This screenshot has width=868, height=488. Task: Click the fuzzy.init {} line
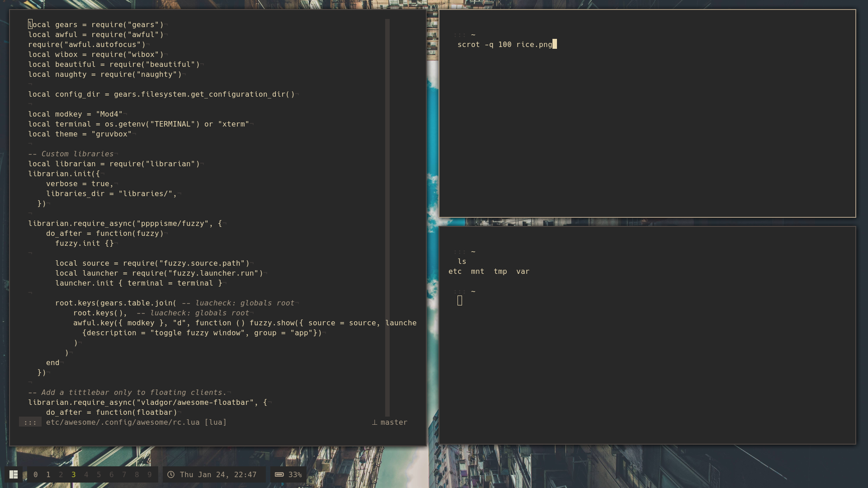tap(85, 243)
